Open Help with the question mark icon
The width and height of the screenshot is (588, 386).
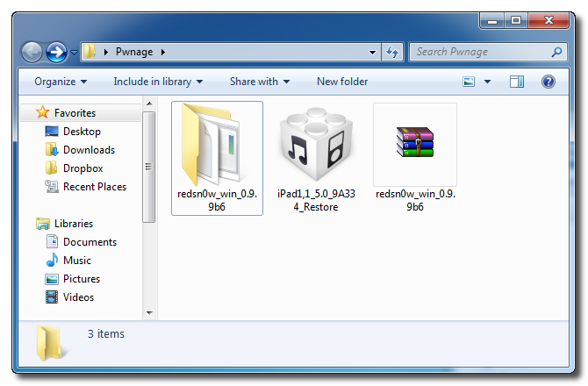(549, 82)
